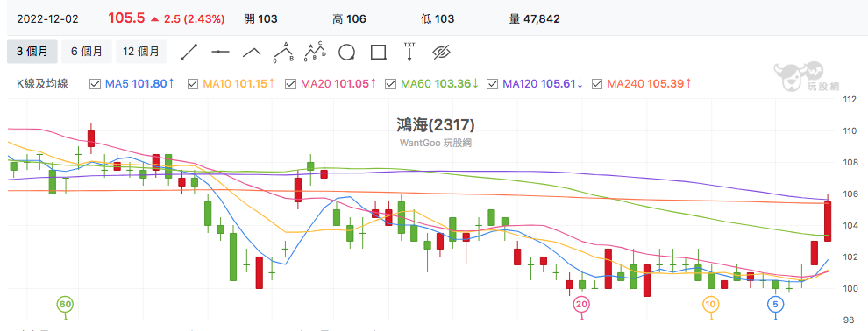Click the blue 5-day timeline marker
Screen dimensions: 868x331
click(775, 304)
